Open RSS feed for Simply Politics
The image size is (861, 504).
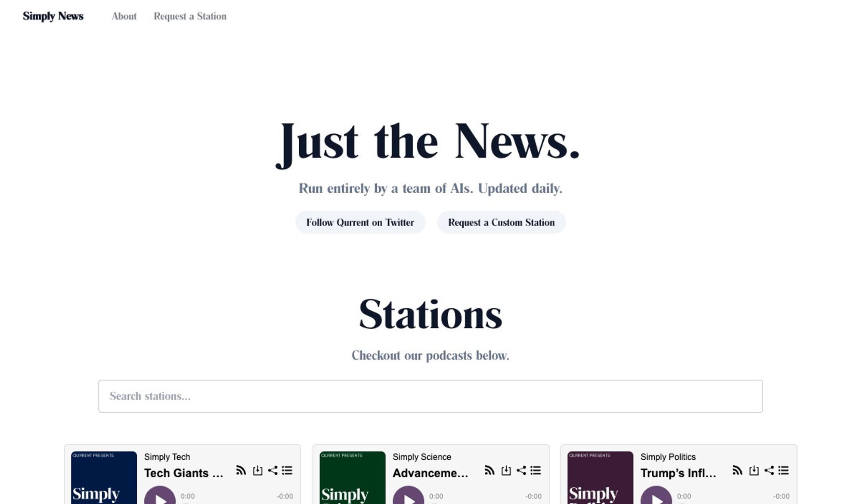coord(737,470)
